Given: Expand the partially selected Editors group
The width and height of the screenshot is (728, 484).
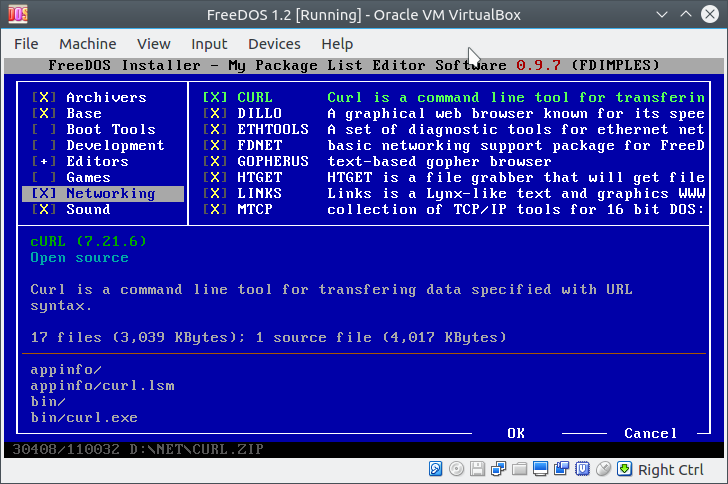Looking at the screenshot, I should click(44, 162).
